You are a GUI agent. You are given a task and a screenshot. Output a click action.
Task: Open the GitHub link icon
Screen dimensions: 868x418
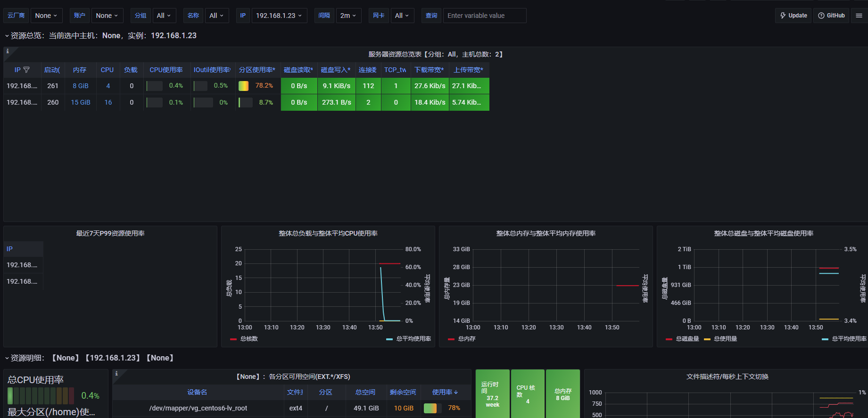coord(831,16)
